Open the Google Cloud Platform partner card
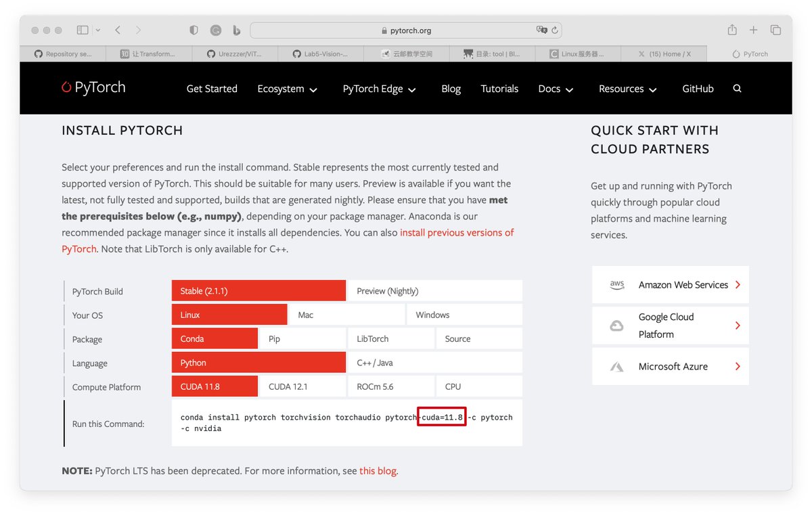The width and height of the screenshot is (812, 515). [670, 326]
